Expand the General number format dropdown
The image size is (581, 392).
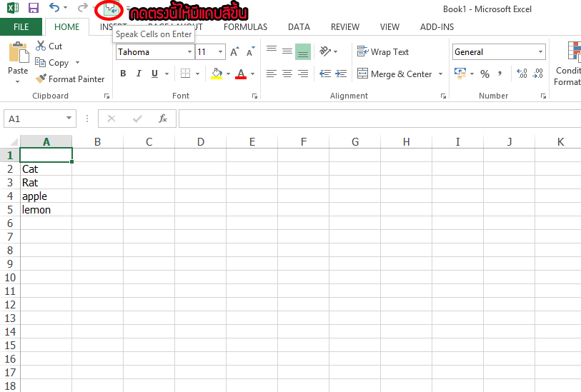coord(540,52)
